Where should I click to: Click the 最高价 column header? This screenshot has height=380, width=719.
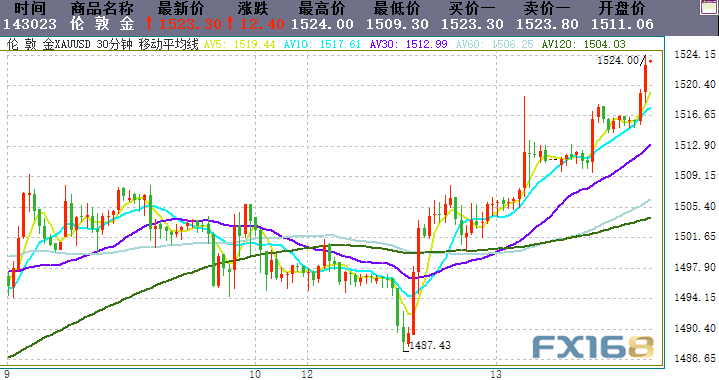coord(321,8)
